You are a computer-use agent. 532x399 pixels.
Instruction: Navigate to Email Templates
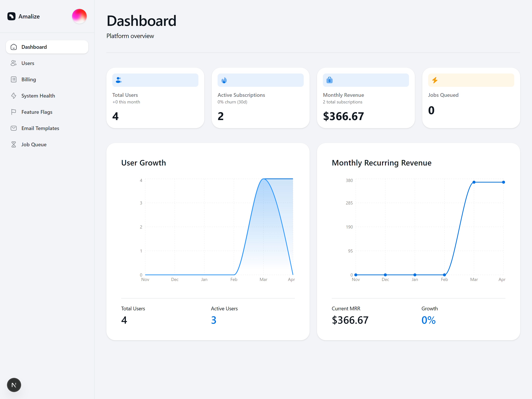point(40,128)
